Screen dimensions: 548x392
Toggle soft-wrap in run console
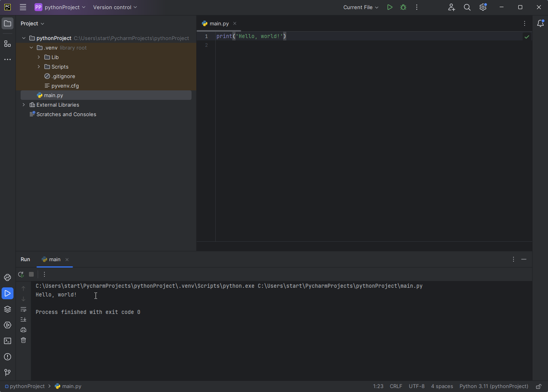[x=23, y=309]
